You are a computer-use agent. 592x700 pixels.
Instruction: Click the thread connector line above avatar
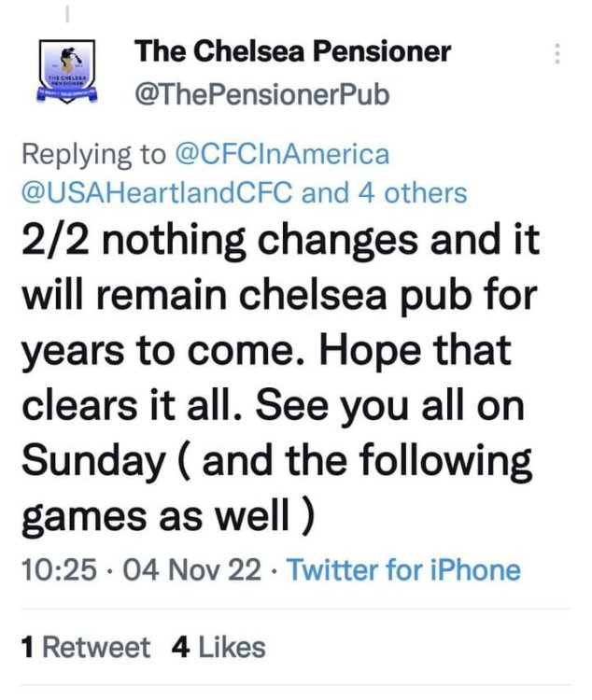pos(67,13)
